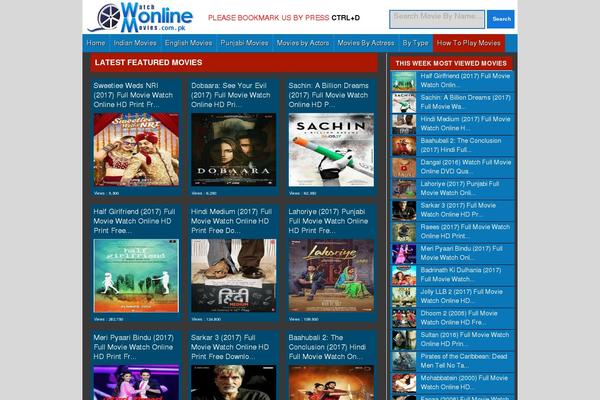Open Dhoom 2 (2006) sidebar link
The height and width of the screenshot is (400, 600).
[459, 318]
